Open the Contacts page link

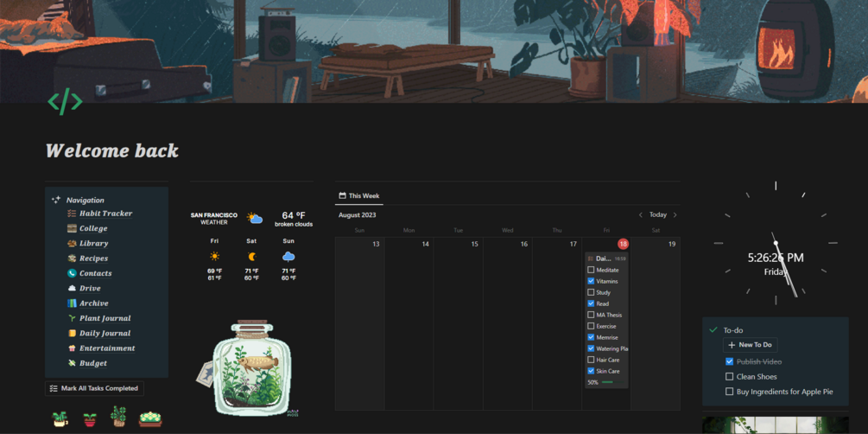96,273
